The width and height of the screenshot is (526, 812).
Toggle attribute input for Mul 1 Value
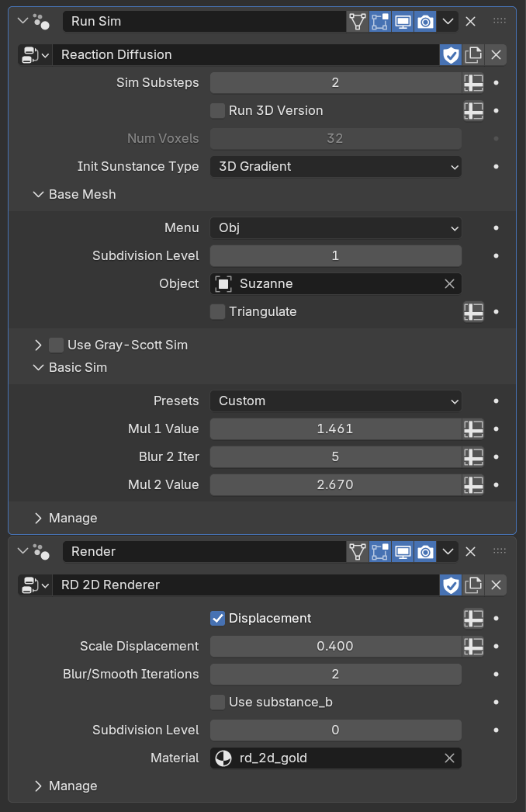473,429
